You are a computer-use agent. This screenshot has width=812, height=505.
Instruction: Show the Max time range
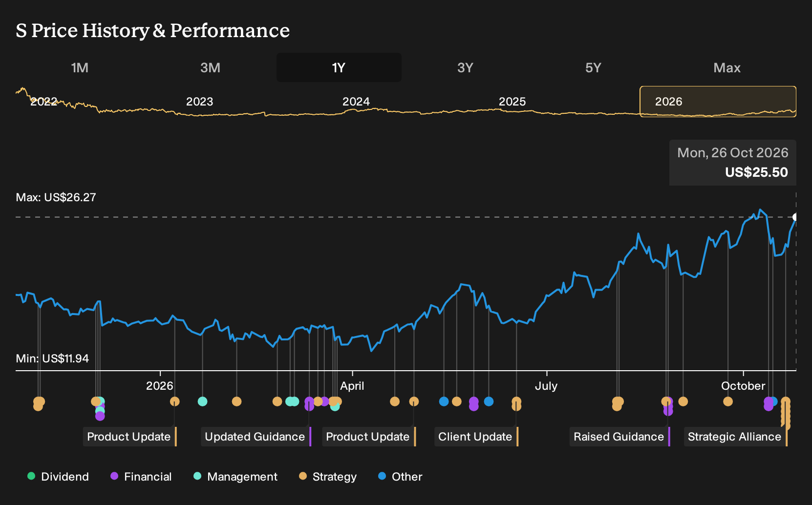[727, 67]
